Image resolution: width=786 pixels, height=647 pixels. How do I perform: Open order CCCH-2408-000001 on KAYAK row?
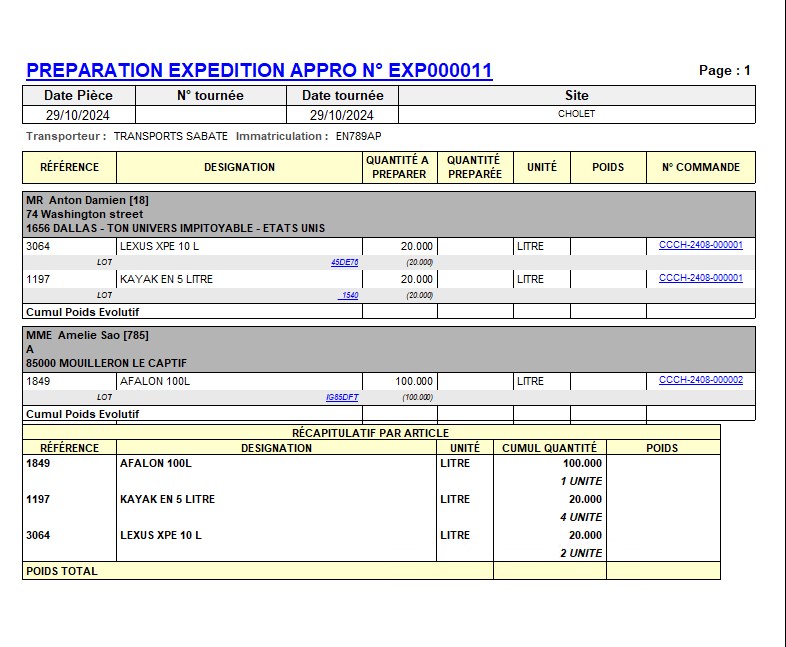(700, 279)
